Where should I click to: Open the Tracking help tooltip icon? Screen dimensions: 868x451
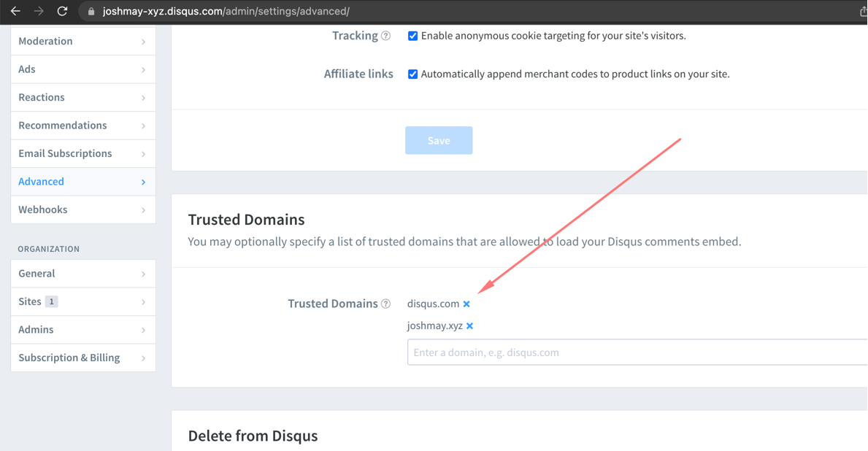[x=386, y=35]
